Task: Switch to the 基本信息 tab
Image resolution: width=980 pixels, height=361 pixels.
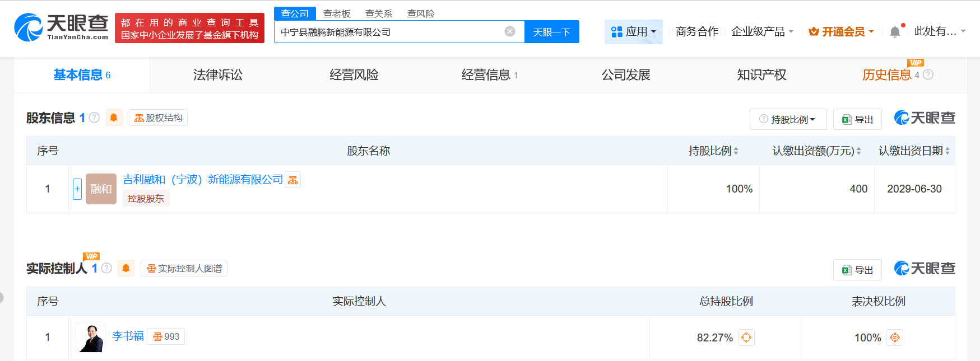Action: [82, 75]
